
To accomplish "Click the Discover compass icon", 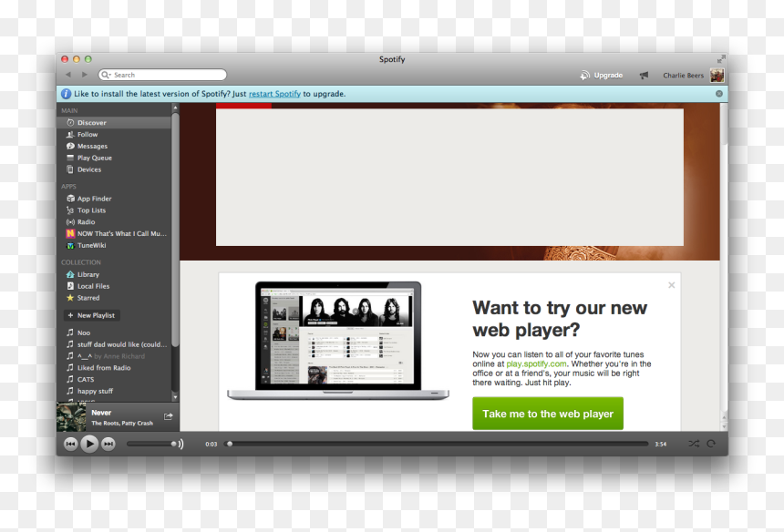I will coord(70,122).
